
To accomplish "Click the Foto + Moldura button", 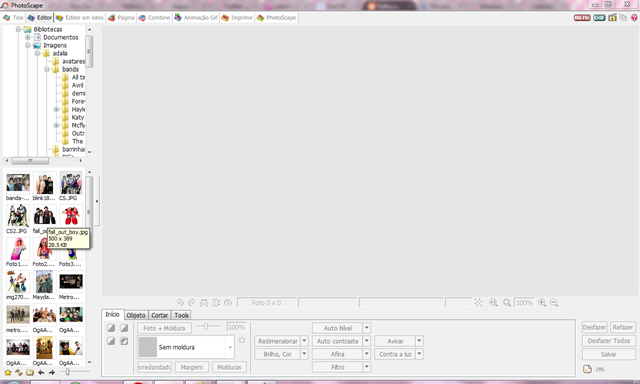I will pos(164,328).
